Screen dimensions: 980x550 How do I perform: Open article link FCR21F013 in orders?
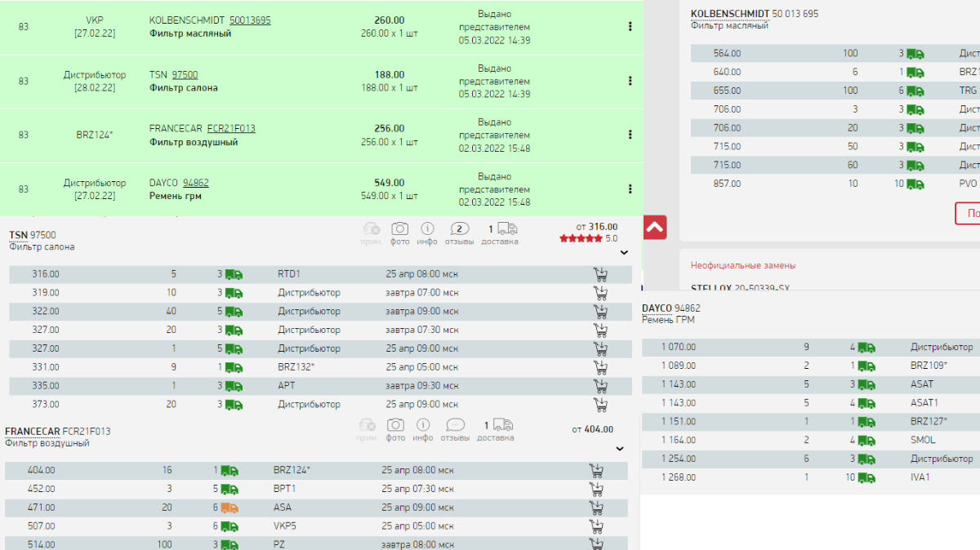(x=231, y=129)
